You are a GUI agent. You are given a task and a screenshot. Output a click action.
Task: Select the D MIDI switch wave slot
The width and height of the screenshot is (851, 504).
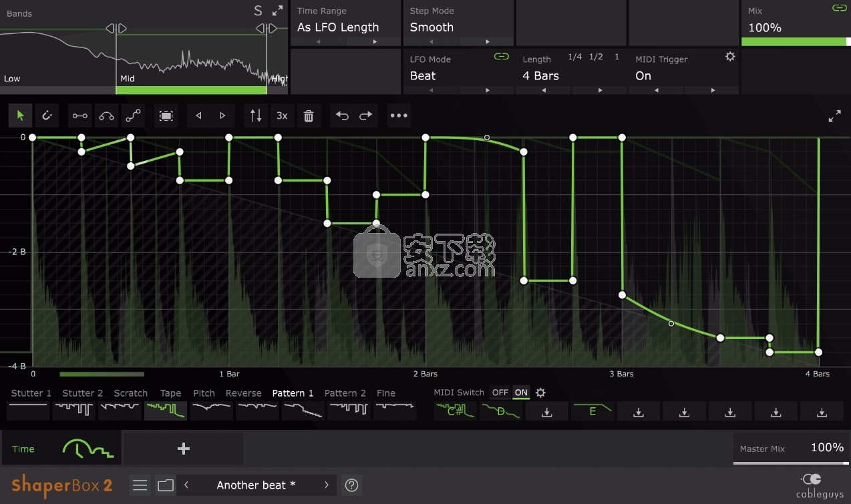click(501, 411)
